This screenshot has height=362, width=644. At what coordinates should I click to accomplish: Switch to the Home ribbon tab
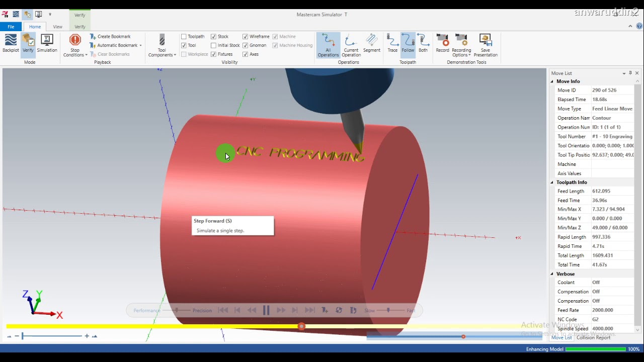(35, 27)
